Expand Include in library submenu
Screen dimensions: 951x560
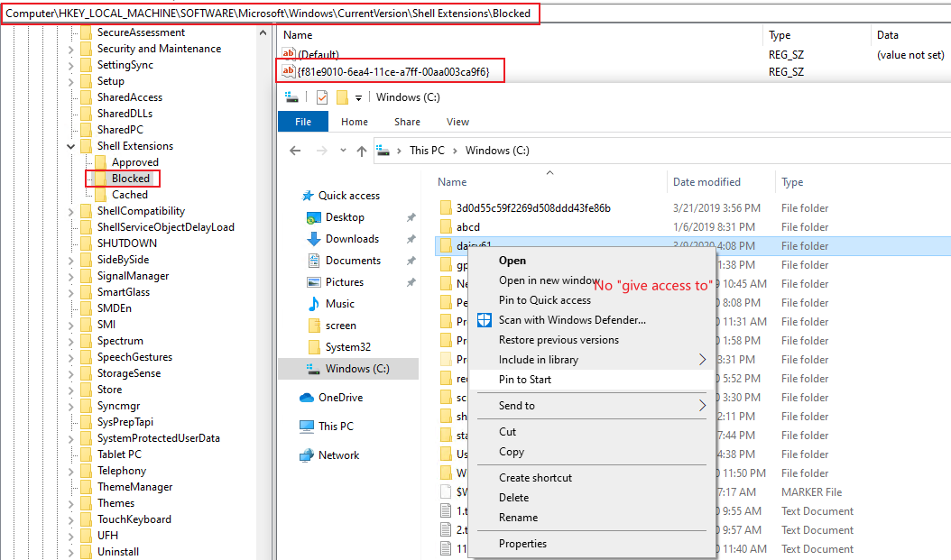590,360
